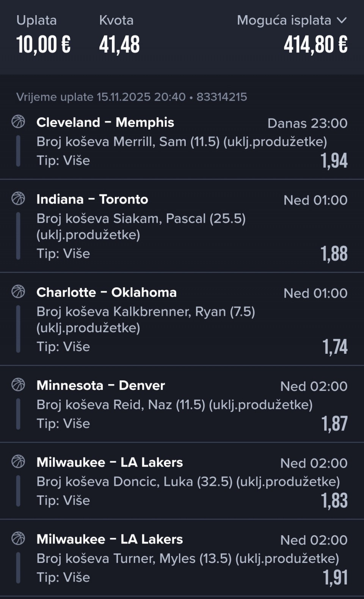Click the 414,80 € possible payout amount
Screen dimensions: 364x599
(315, 44)
